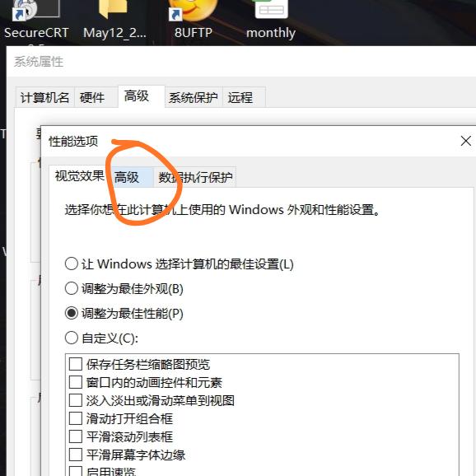
Task: Open the May12_2... folder icon
Action: (113, 9)
